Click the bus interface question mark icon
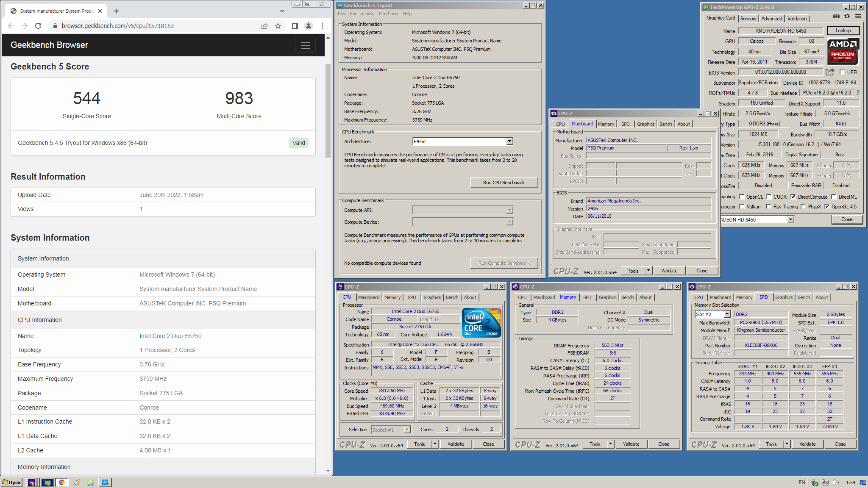868x488 pixels. (x=858, y=93)
